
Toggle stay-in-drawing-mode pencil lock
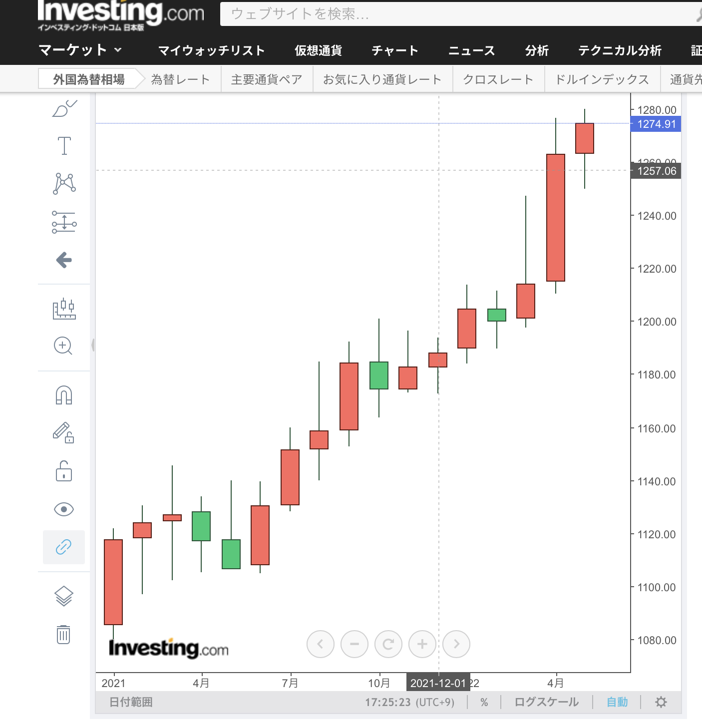pos(64,433)
